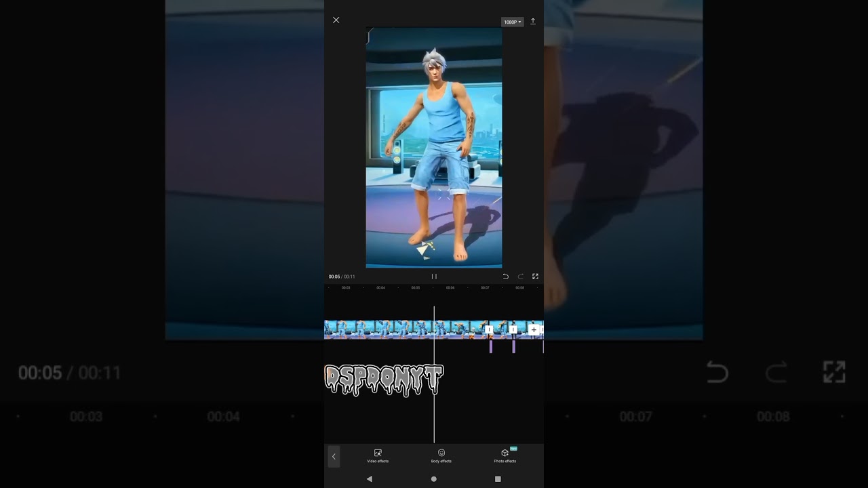Open Body effects

(441, 455)
